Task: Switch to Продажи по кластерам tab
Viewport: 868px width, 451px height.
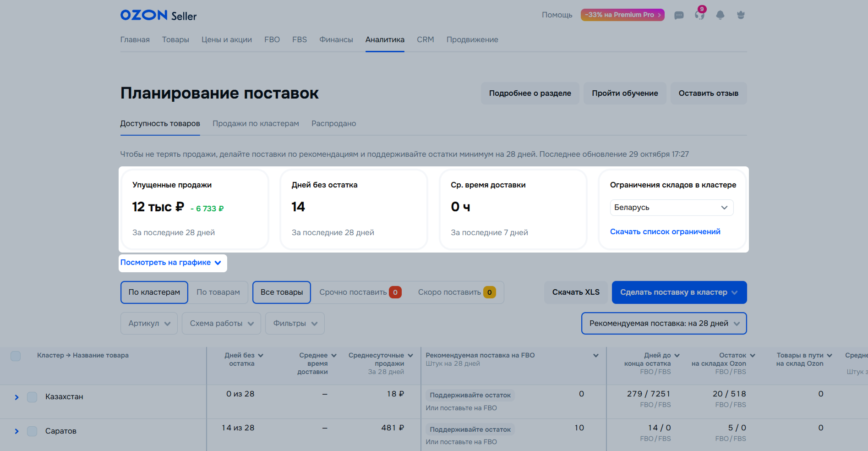Action: (256, 124)
